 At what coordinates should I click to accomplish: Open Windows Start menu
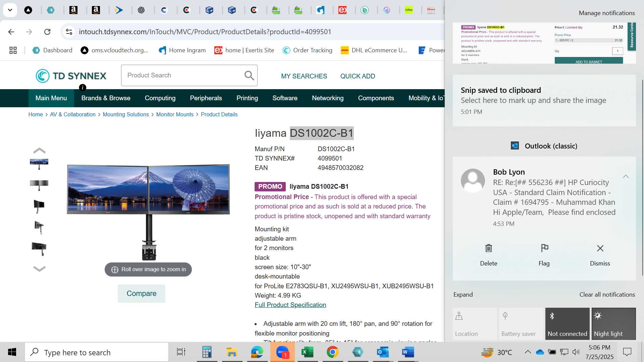[x=12, y=352]
